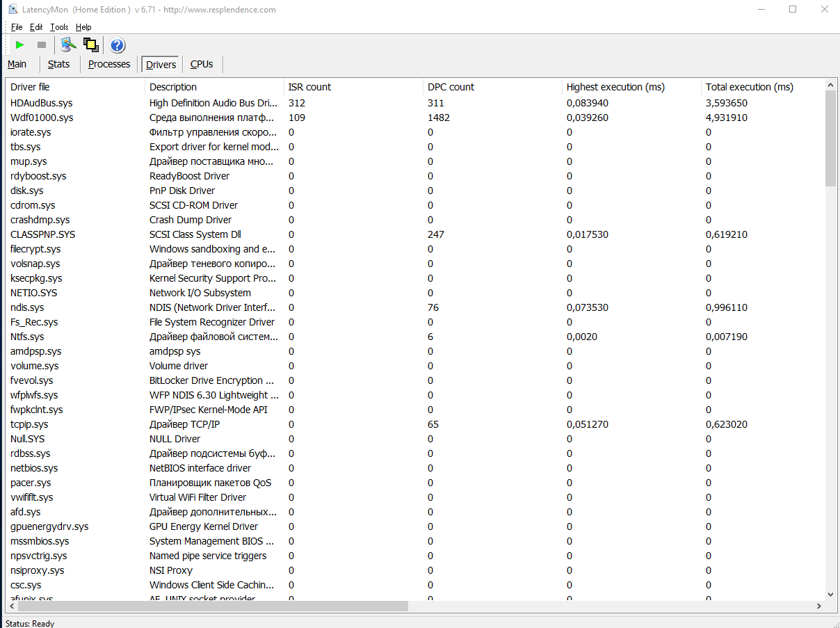Switch to the Stats tab
This screenshot has height=628, width=840.
click(59, 64)
